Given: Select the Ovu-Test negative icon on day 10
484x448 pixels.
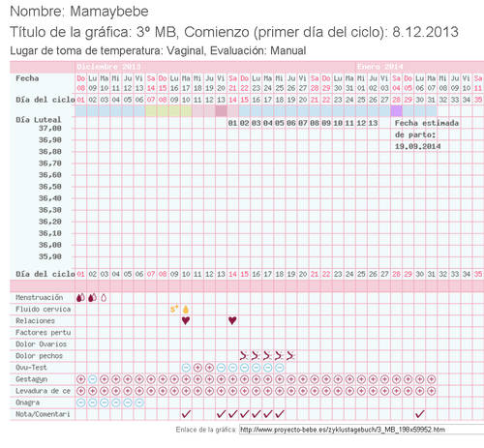Looking at the screenshot, I should [x=186, y=368].
